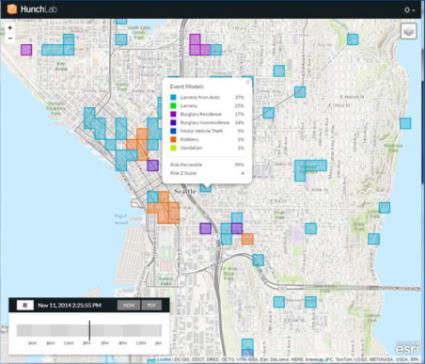Viewport: 425px width, 364px height.
Task: Click the Nov 11, 2014 timestamp text
Action: pos(70,305)
